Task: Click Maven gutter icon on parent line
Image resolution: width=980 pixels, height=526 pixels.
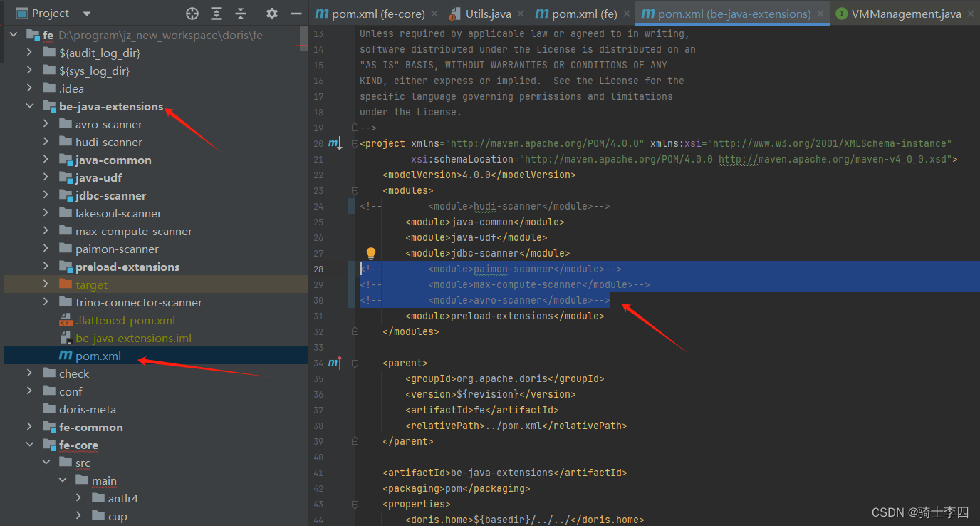Action: coord(335,363)
